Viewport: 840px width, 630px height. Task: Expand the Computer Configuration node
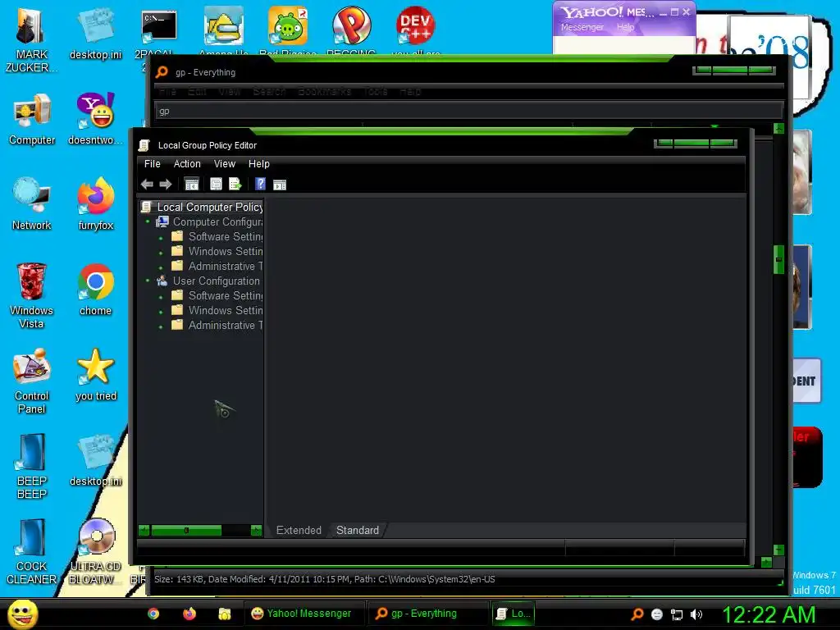pyautogui.click(x=148, y=221)
